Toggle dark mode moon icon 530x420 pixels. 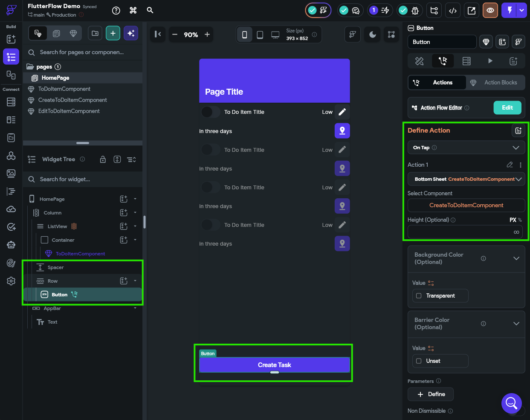coord(373,35)
